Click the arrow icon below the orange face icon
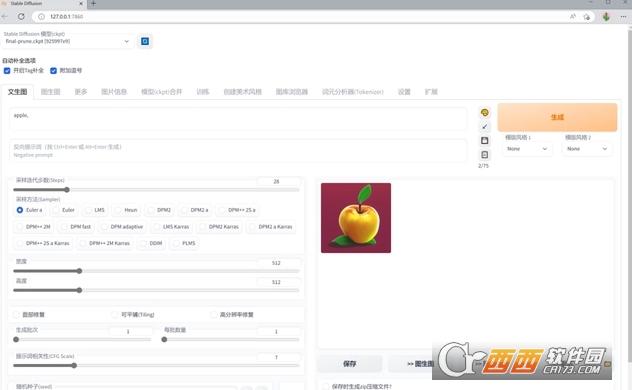Image resolution: width=632 pixels, height=390 pixels. click(x=484, y=127)
